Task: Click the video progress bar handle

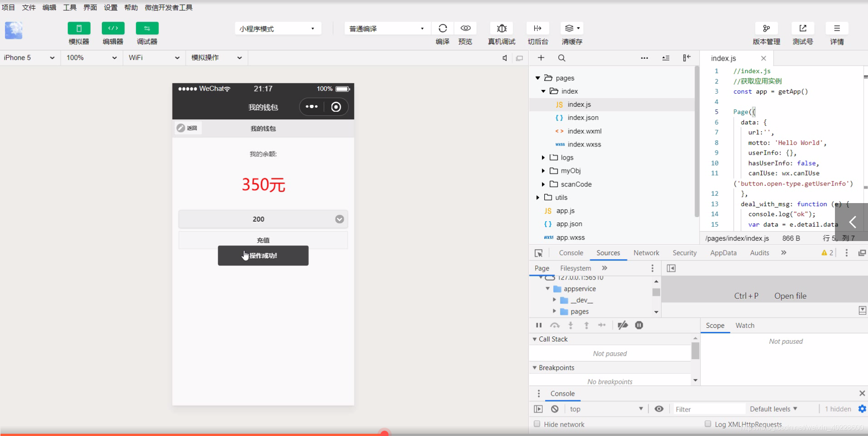Action: pyautogui.click(x=384, y=433)
